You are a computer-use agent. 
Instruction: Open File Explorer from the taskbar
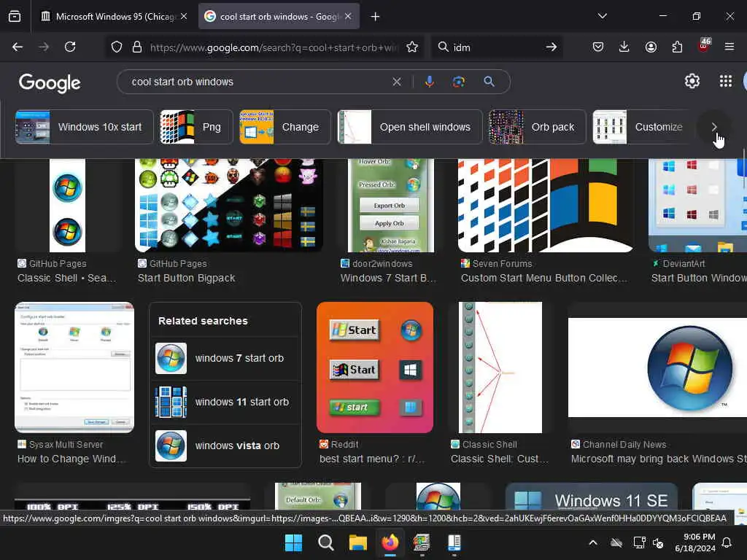[357, 542]
